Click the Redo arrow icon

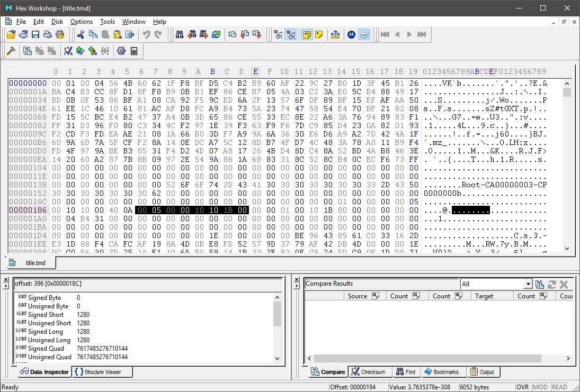point(158,35)
